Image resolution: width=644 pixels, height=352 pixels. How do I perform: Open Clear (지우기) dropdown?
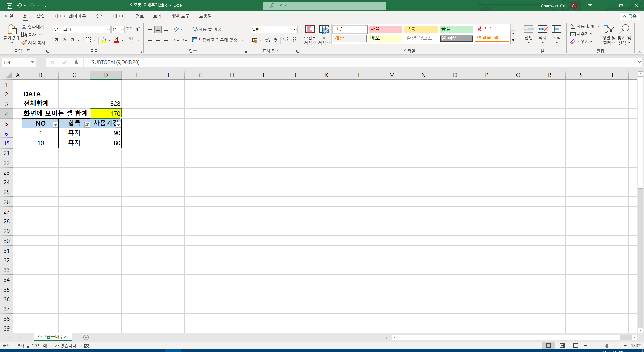click(581, 42)
